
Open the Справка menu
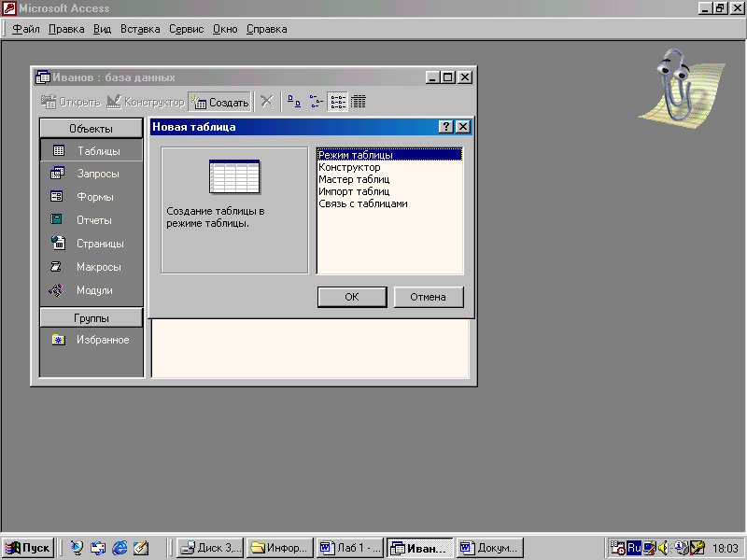[266, 29]
